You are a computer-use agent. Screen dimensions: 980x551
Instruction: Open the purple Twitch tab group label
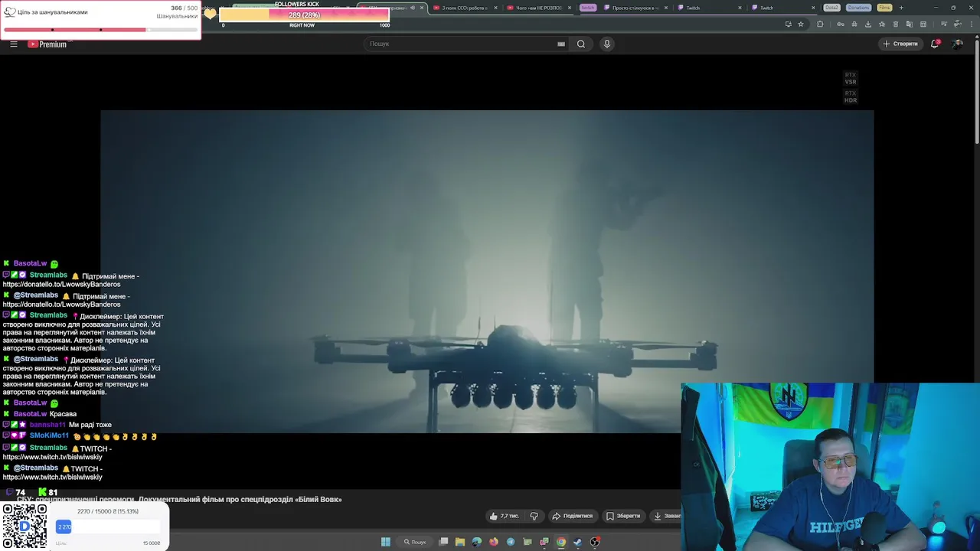(x=587, y=8)
